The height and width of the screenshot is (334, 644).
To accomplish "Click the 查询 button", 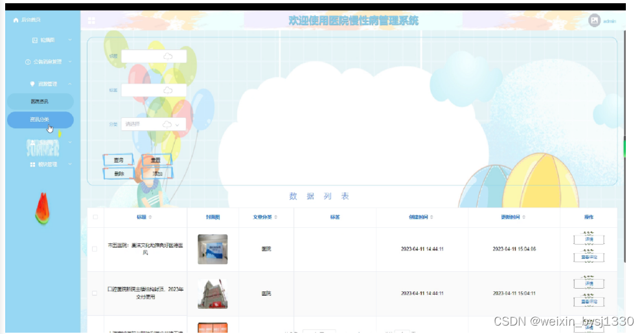I will pos(119,160).
